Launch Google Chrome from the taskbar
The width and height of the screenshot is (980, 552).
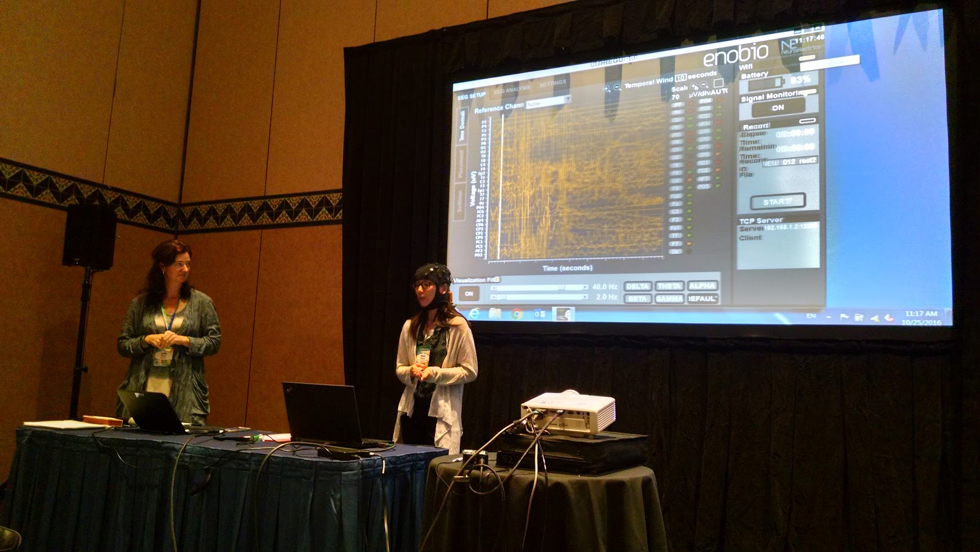[517, 314]
